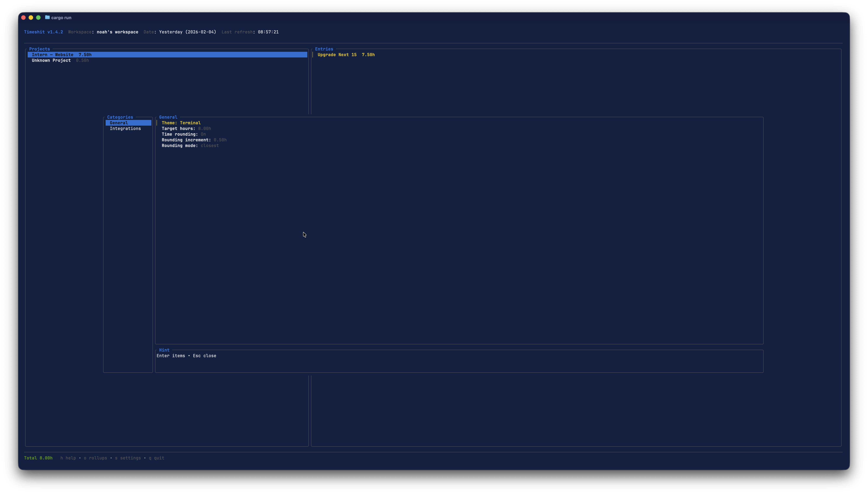Click the q quit shortcut hint
The height and width of the screenshot is (494, 868).
(x=156, y=458)
